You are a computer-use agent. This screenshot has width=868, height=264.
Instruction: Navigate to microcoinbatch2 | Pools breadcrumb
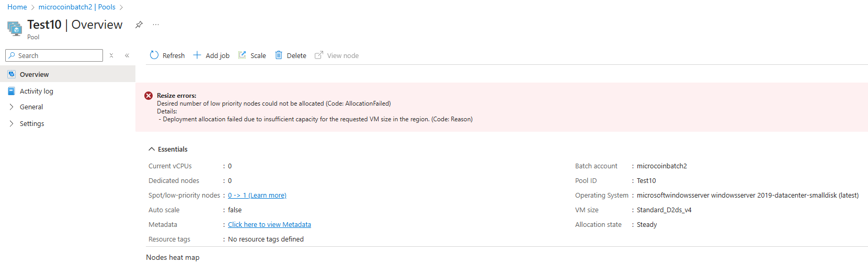pyautogui.click(x=77, y=7)
